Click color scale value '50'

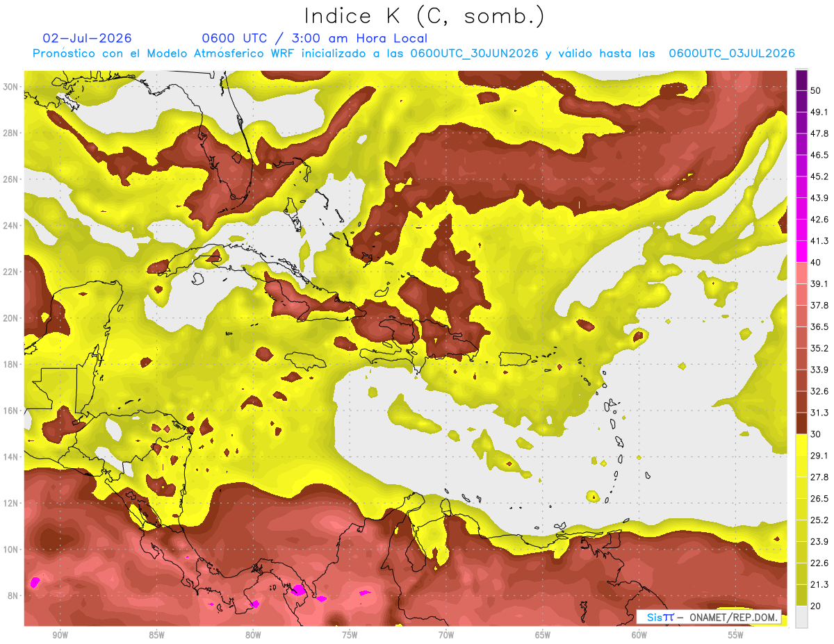[x=817, y=90]
